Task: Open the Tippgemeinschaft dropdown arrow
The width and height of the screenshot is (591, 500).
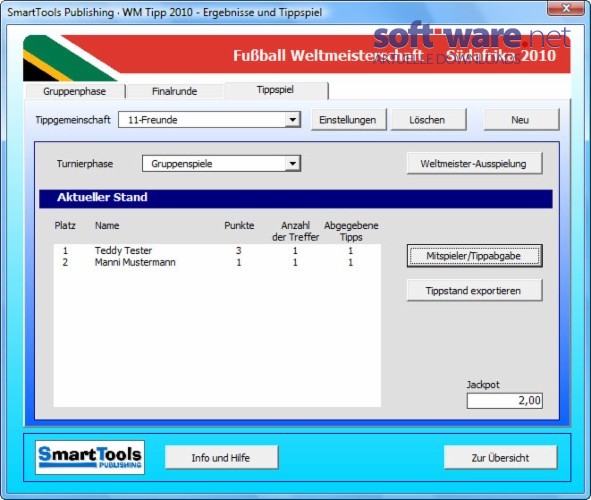Action: (x=292, y=120)
